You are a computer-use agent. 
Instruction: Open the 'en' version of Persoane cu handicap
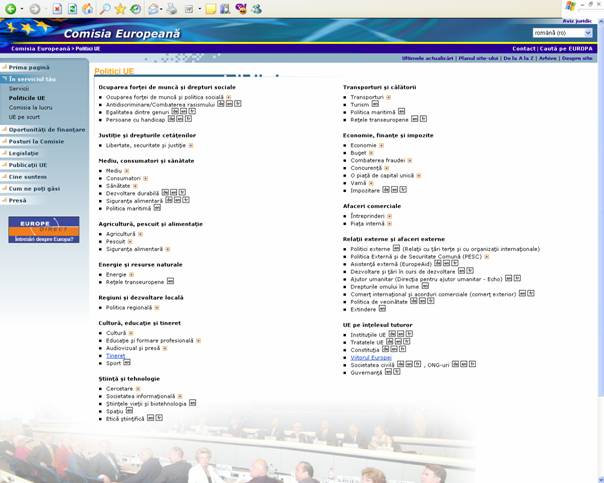click(x=180, y=119)
